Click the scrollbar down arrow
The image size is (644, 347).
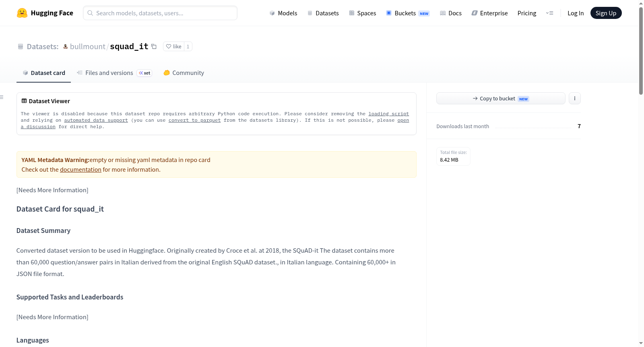coord(641,343)
